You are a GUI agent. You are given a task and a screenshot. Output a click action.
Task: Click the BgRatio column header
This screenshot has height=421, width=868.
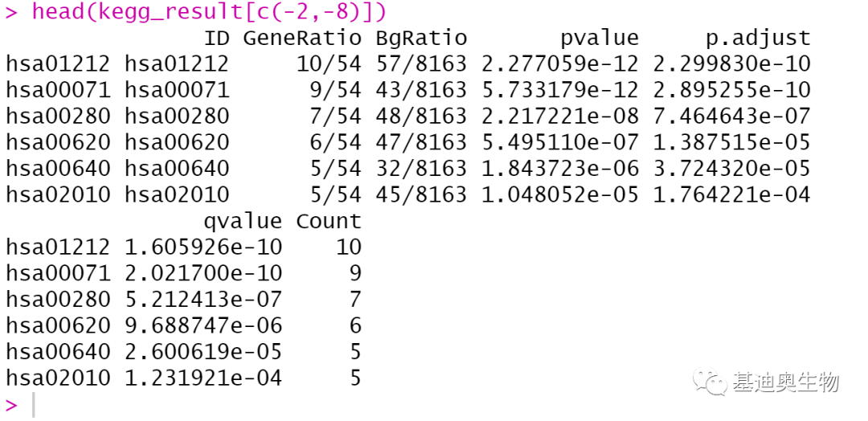(421, 38)
